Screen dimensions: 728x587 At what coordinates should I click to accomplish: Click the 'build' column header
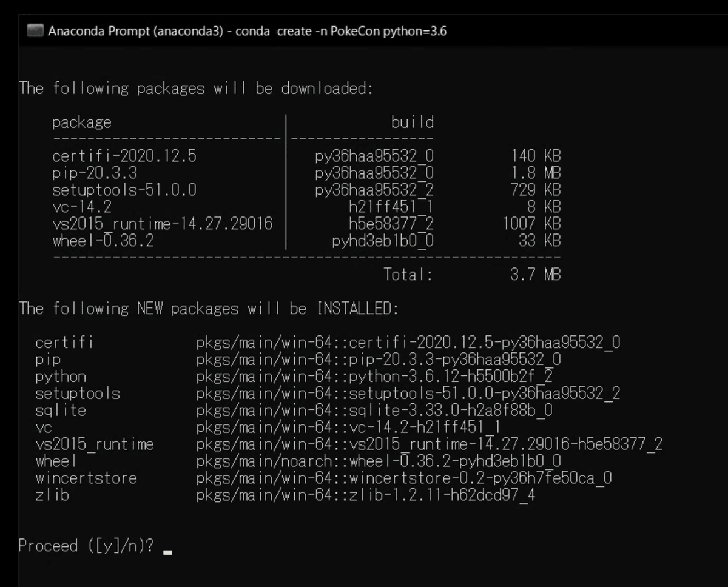tap(413, 122)
